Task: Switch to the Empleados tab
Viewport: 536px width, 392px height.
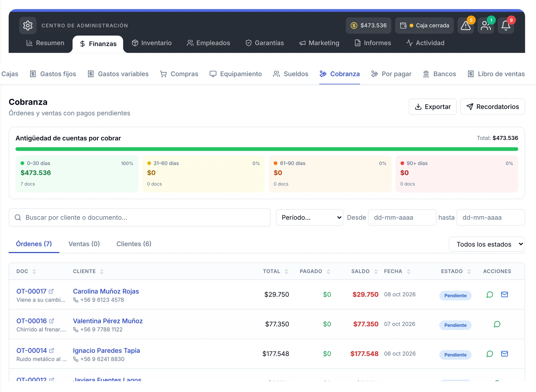Action: click(x=208, y=43)
